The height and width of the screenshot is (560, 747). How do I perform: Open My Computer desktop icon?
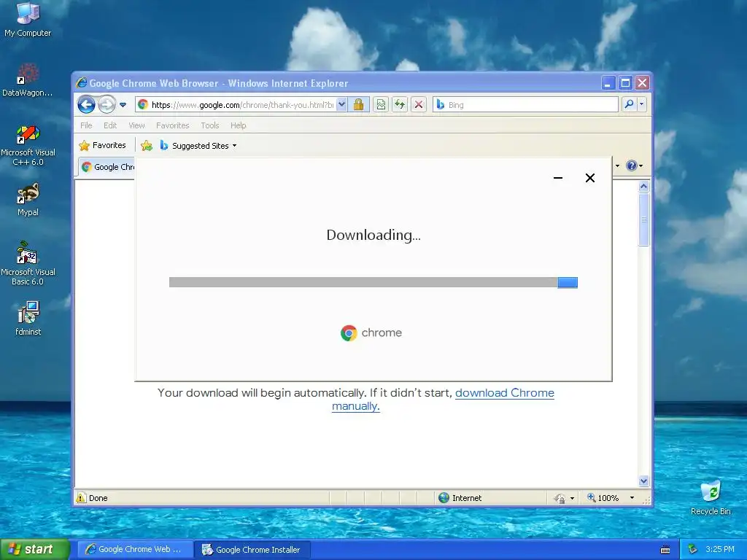point(28,20)
